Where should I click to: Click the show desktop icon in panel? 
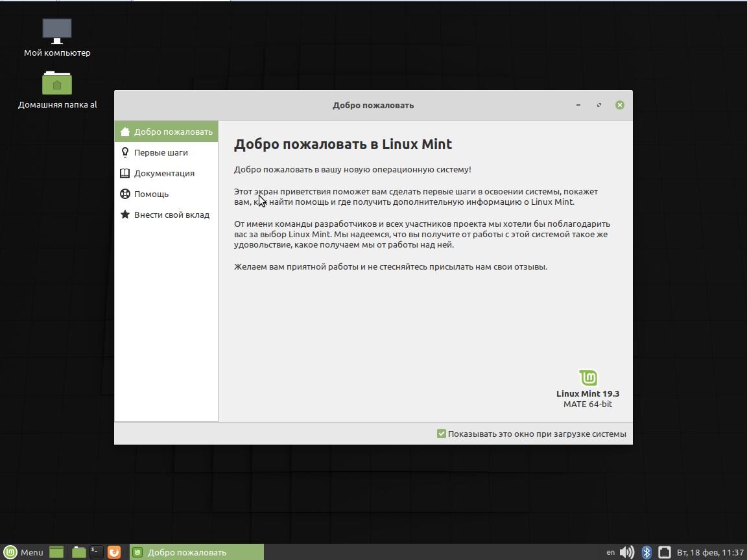[x=56, y=552]
